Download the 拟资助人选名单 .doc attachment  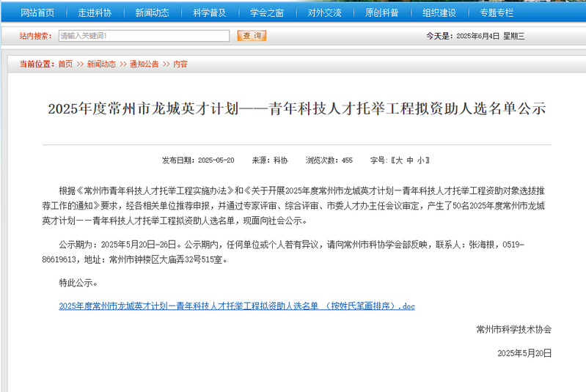click(x=236, y=306)
